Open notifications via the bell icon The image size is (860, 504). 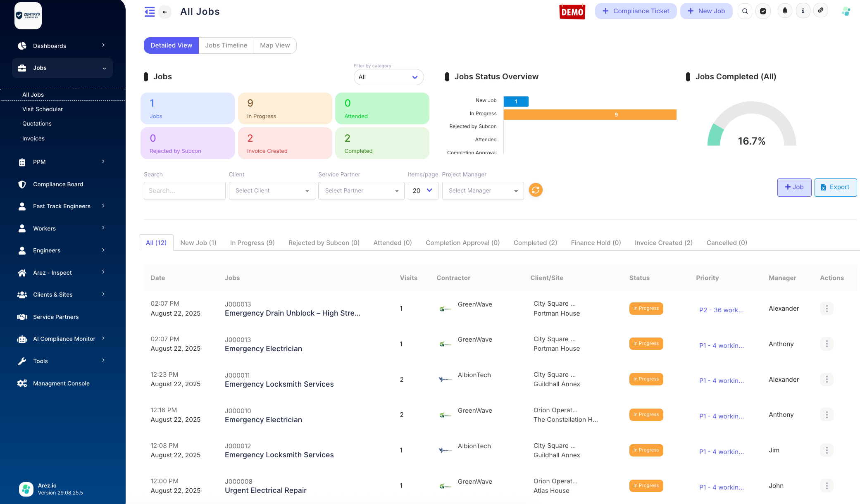(784, 11)
